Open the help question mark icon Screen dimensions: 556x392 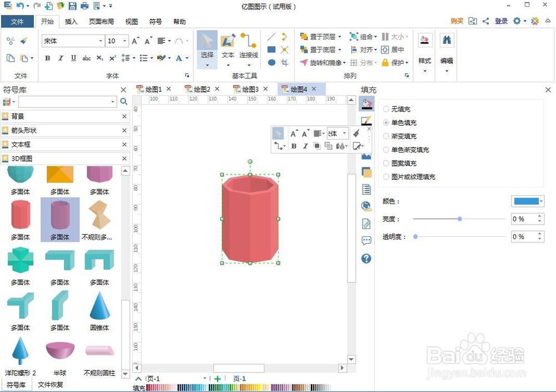coord(366,259)
